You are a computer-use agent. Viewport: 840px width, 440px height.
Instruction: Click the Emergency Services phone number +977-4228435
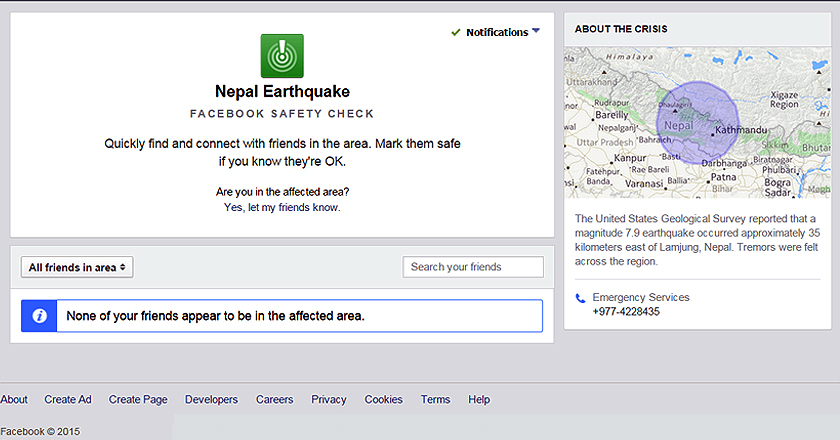(626, 312)
